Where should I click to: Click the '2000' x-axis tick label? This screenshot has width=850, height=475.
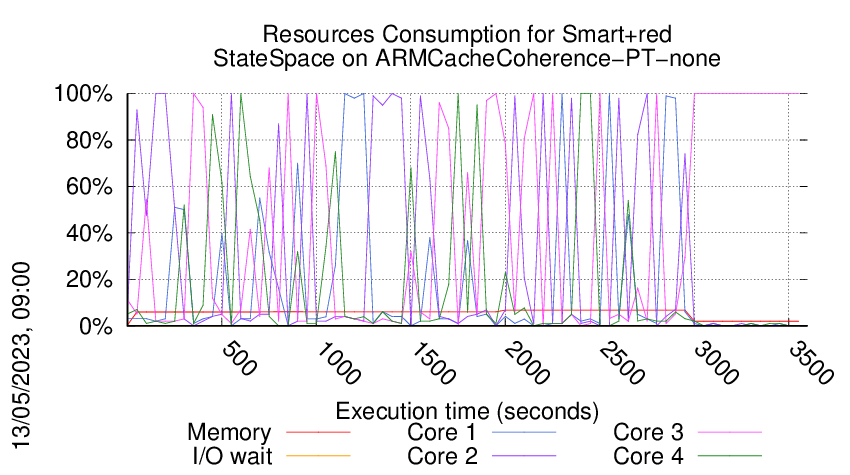click(526, 363)
